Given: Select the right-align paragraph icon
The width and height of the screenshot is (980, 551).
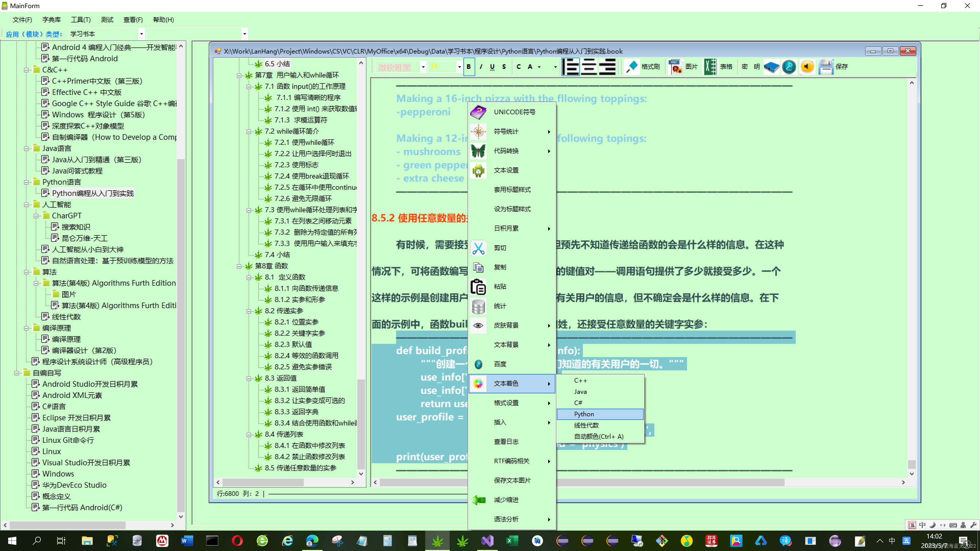Looking at the screenshot, I should (607, 67).
